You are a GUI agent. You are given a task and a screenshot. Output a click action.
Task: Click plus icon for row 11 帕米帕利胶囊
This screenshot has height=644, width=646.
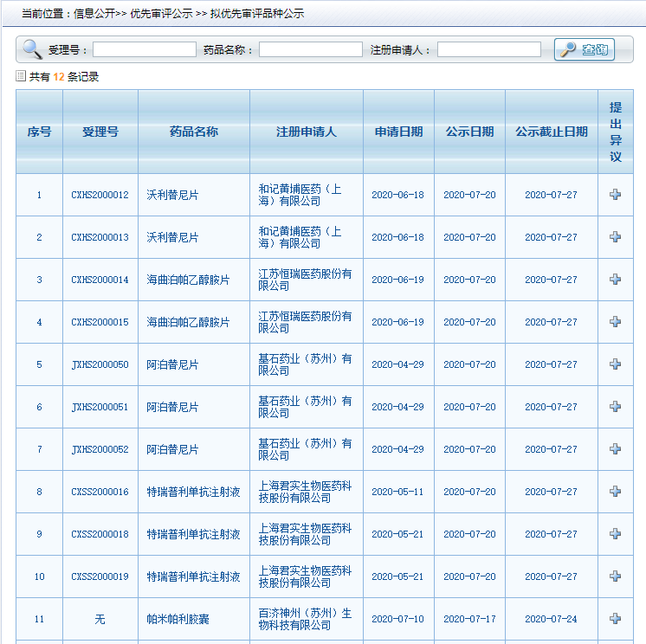coord(615,619)
